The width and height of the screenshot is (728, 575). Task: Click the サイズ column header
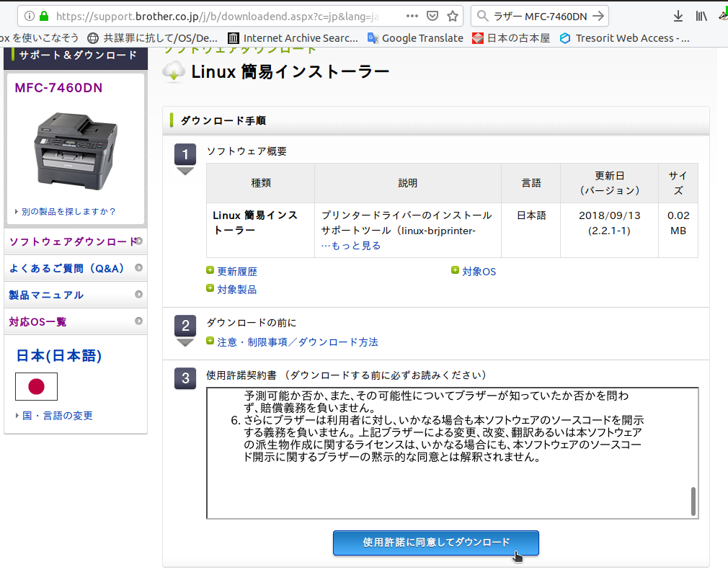[678, 183]
